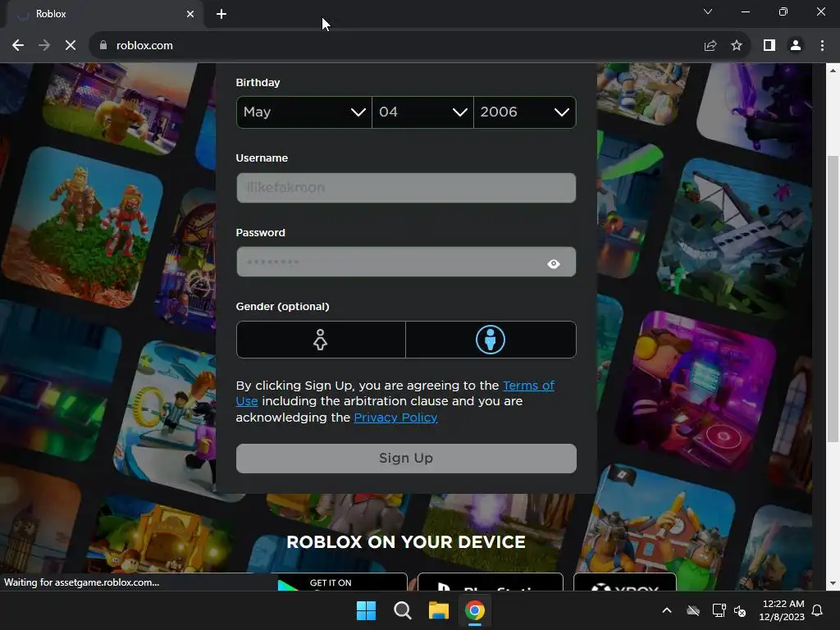The image size is (840, 630).
Task: Open the birthday day dropdown showing 04
Action: click(x=422, y=112)
